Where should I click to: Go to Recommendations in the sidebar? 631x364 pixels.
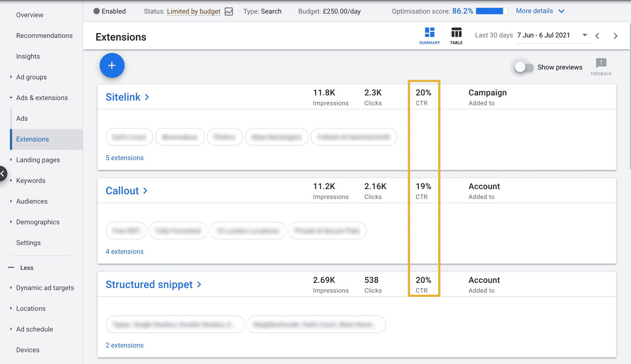pos(44,35)
